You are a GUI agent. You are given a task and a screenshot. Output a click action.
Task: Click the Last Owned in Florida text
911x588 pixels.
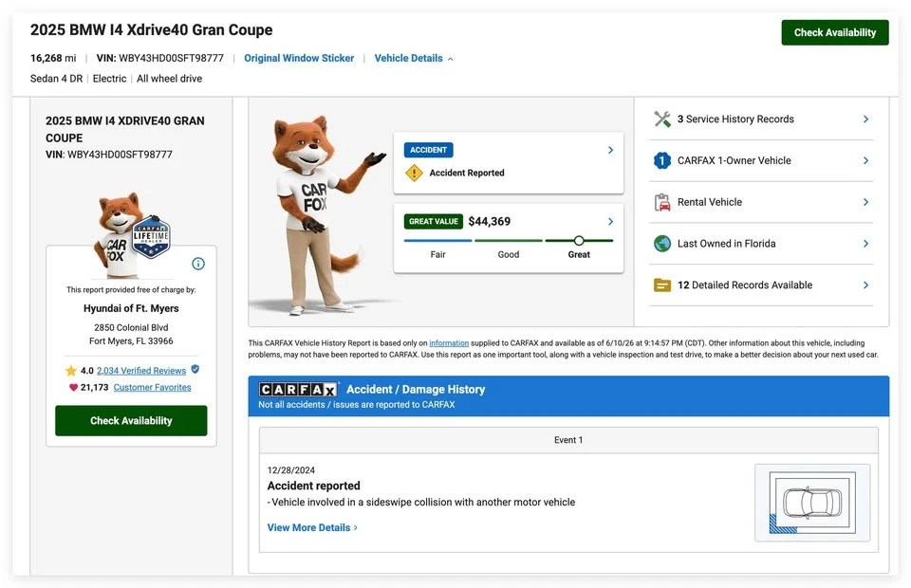pos(726,244)
